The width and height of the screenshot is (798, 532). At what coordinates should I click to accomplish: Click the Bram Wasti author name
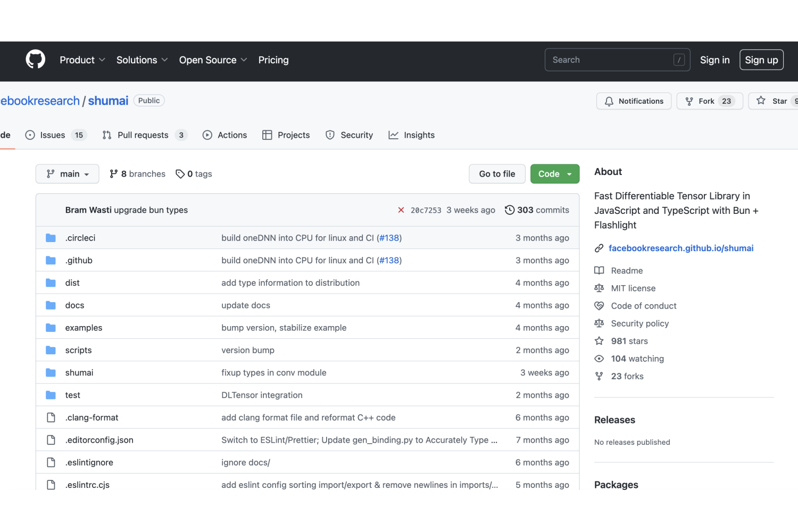(x=88, y=210)
